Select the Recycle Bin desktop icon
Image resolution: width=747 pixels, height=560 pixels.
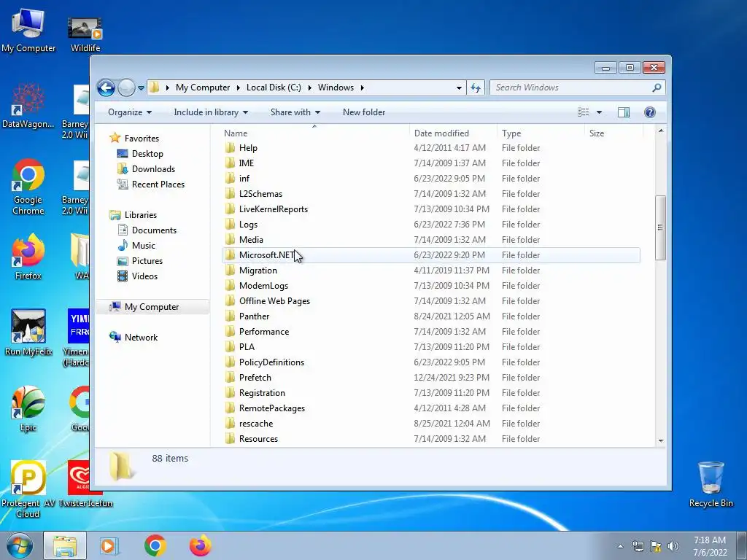coord(711,484)
